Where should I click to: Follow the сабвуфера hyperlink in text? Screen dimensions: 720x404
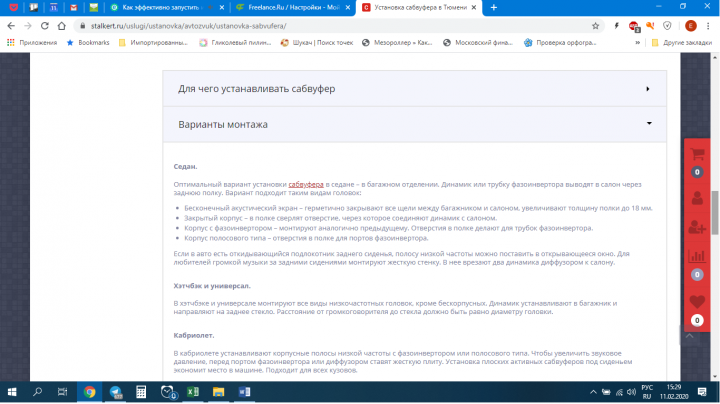point(306,185)
